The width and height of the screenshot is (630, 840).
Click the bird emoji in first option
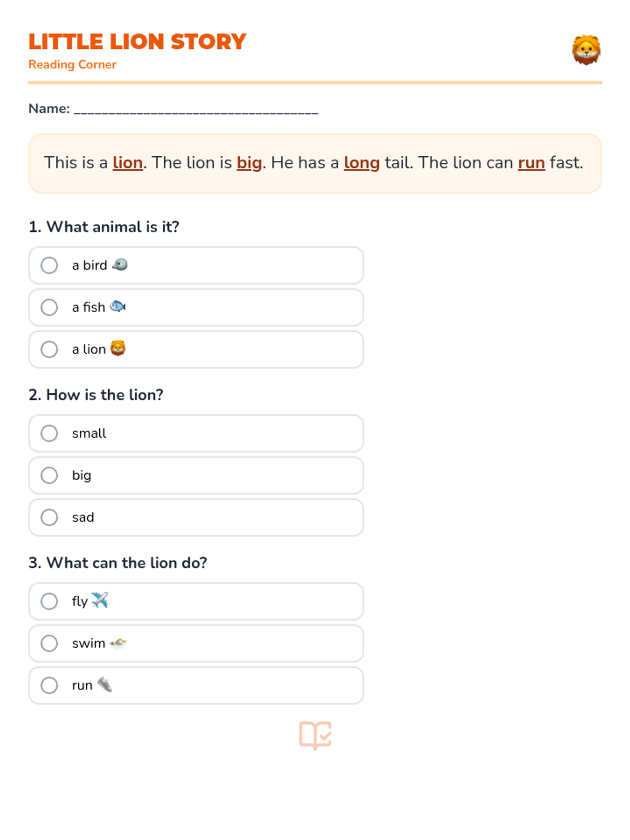pyautogui.click(x=120, y=265)
